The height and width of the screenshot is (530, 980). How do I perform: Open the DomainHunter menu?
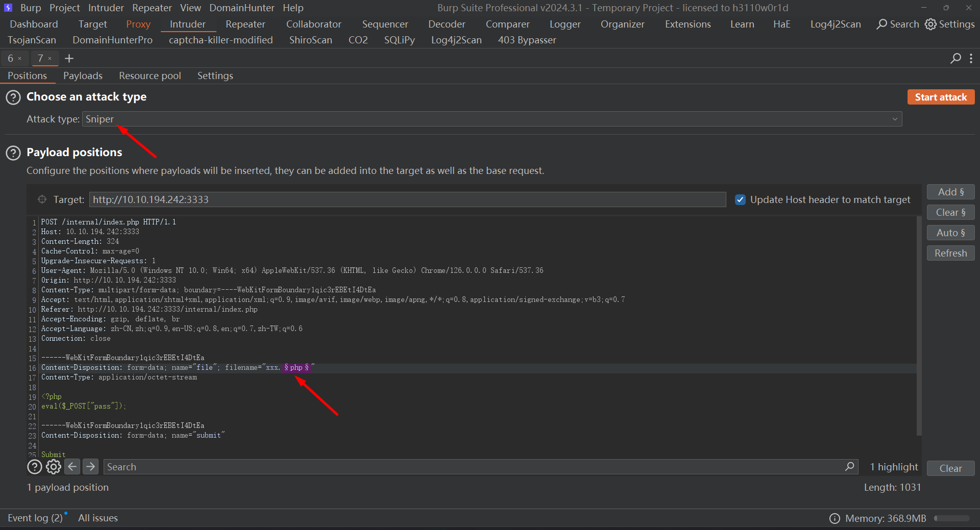[x=242, y=8]
